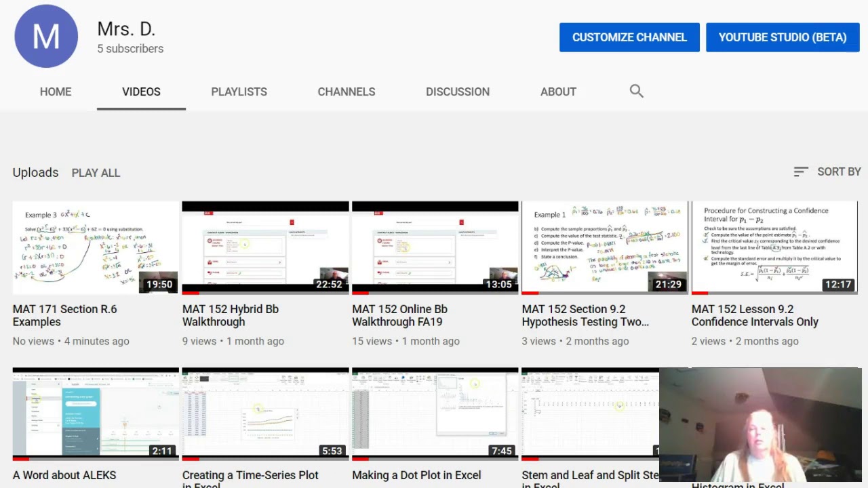Switch to the Home tab
The image size is (868, 488).
56,91
